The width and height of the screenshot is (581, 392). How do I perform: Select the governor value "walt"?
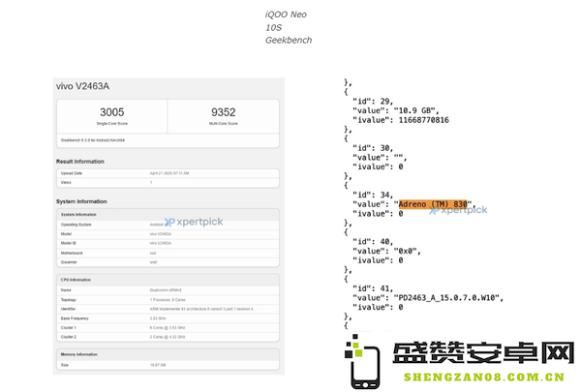pos(153,262)
